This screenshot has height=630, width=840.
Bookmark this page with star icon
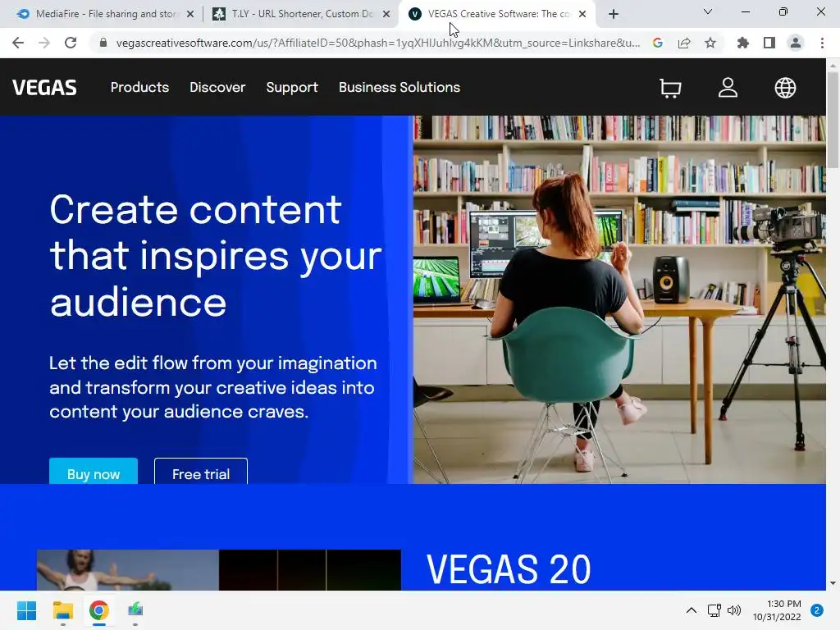710,43
